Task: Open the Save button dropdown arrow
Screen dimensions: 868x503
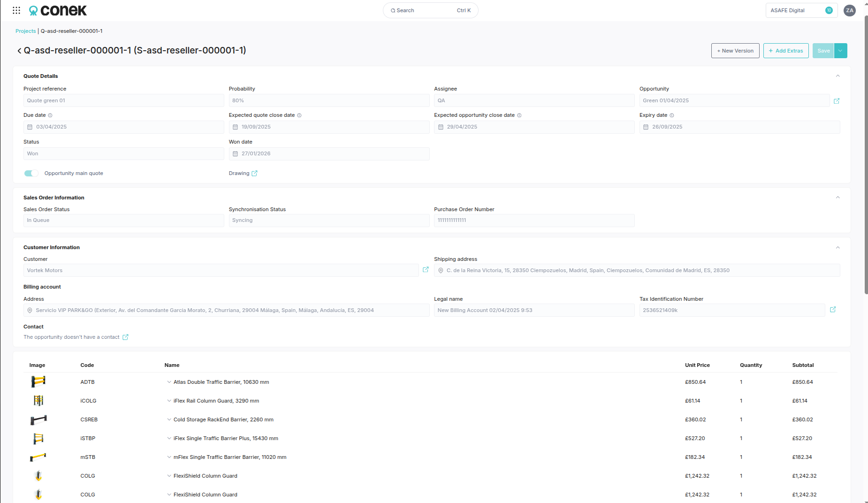Action: click(x=840, y=51)
